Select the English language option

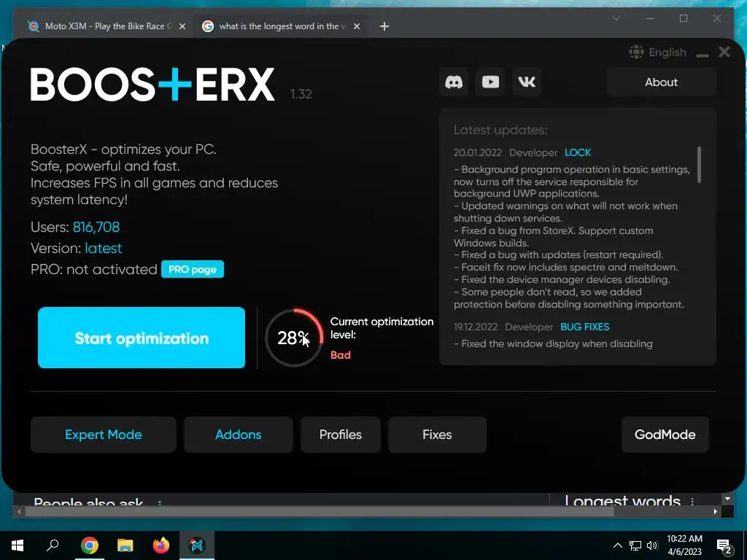point(667,52)
